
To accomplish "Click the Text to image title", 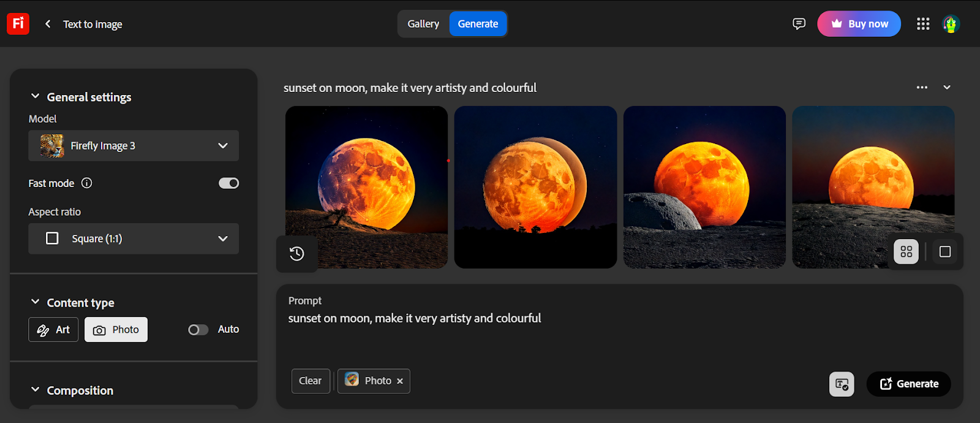I will pyautogui.click(x=92, y=25).
